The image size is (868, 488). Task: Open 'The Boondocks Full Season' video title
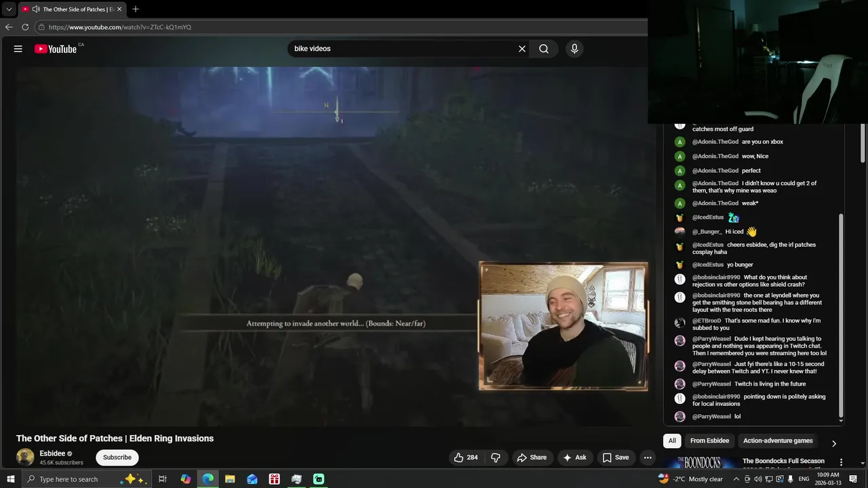coord(784,461)
